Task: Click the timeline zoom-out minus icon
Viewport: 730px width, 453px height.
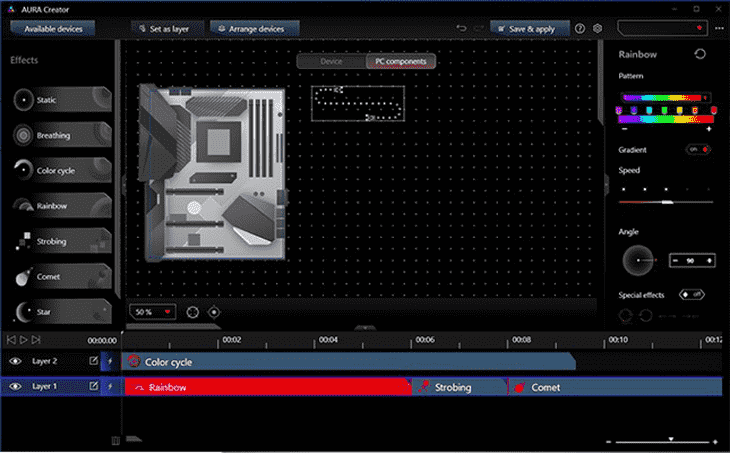Action: click(608, 442)
